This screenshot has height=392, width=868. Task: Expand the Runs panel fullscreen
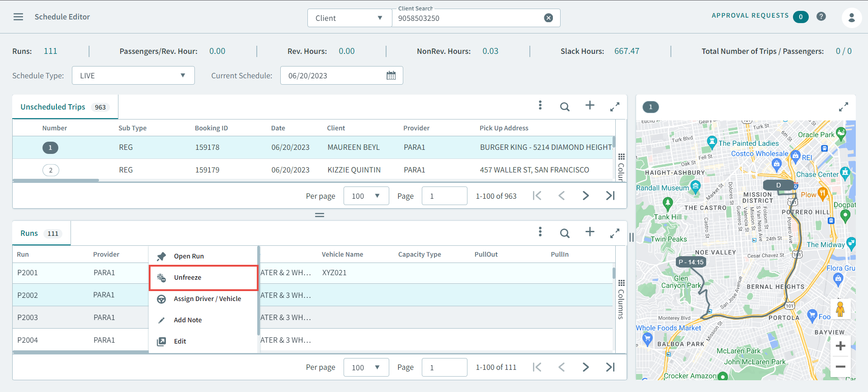point(614,234)
